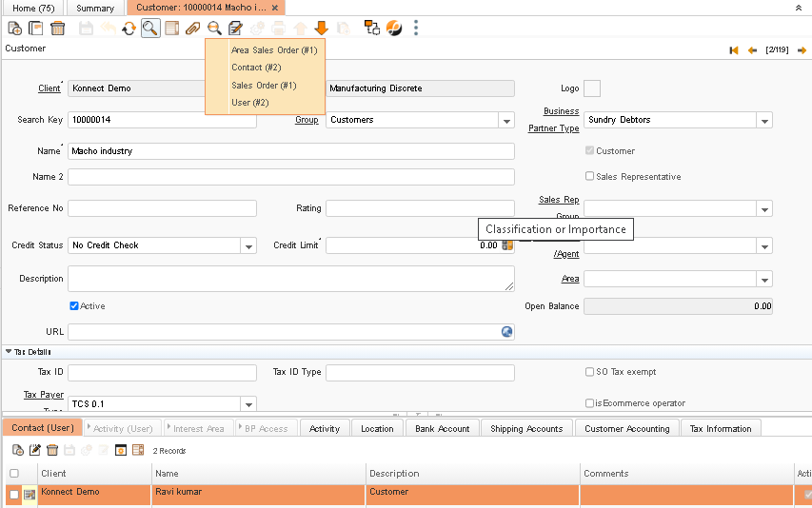Screen dimensions: 812x508
Task: Click into the Name 2 input field
Action: [291, 177]
